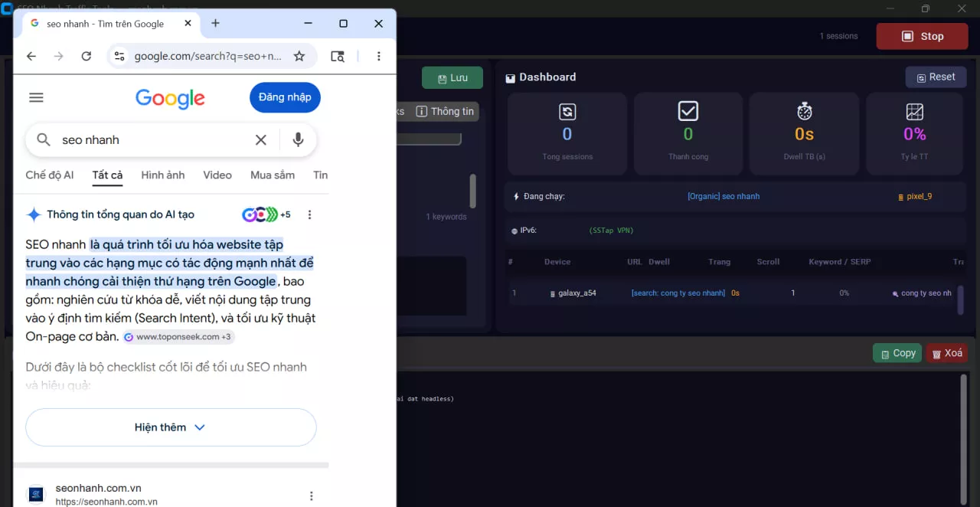The height and width of the screenshot is (507, 980).
Task: Open the seonhanh.com.vn search result
Action: 99,489
